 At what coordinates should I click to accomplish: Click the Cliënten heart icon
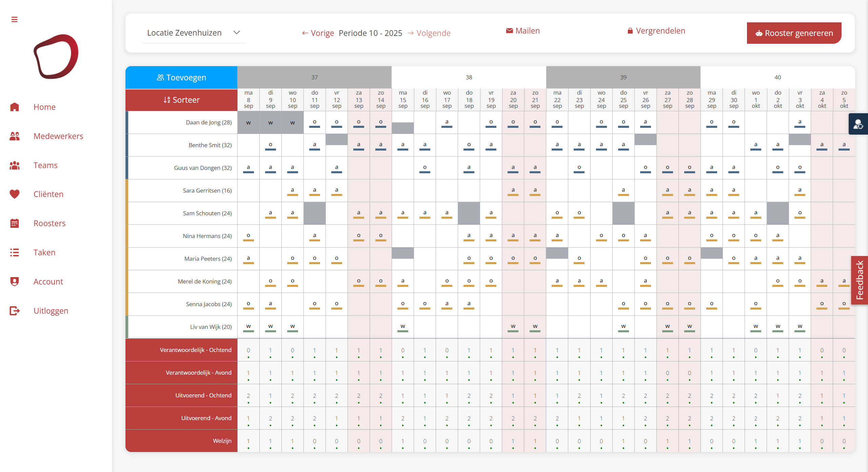tap(15, 194)
